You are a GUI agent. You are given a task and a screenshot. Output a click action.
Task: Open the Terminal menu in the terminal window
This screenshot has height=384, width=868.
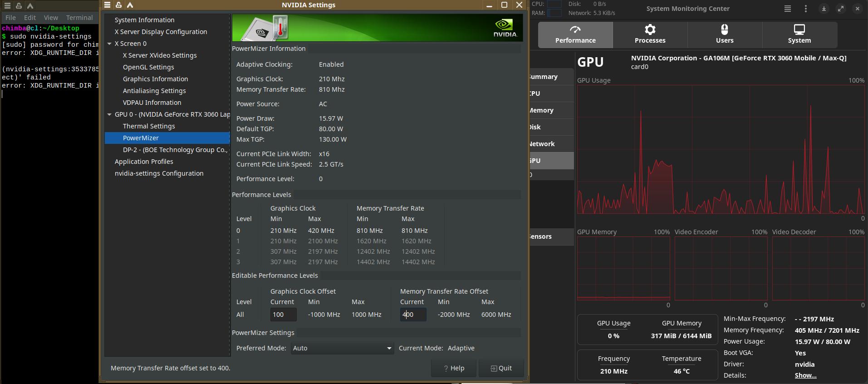click(x=79, y=18)
